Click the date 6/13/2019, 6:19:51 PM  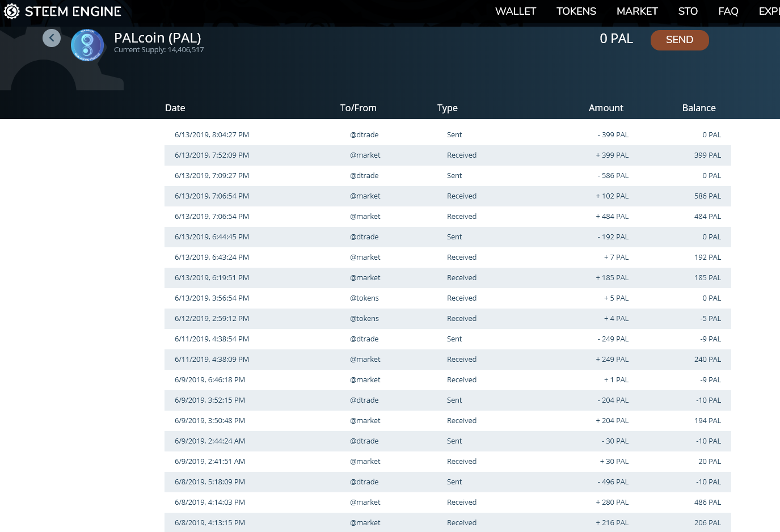coord(212,278)
